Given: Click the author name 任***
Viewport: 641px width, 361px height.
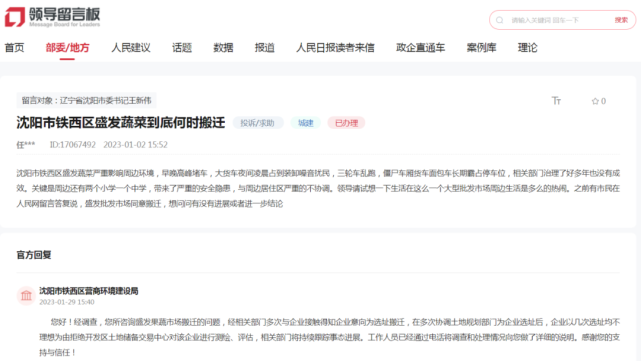Looking at the screenshot, I should 26,145.
